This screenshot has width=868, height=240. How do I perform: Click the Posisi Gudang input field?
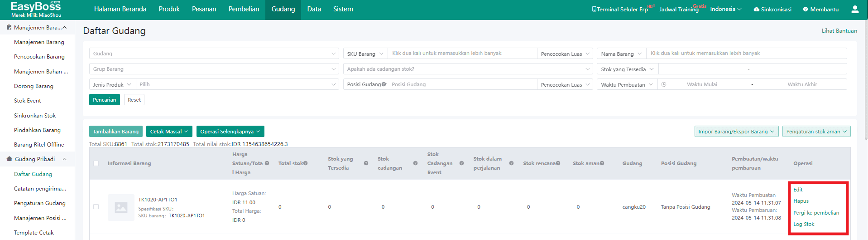(x=462, y=84)
